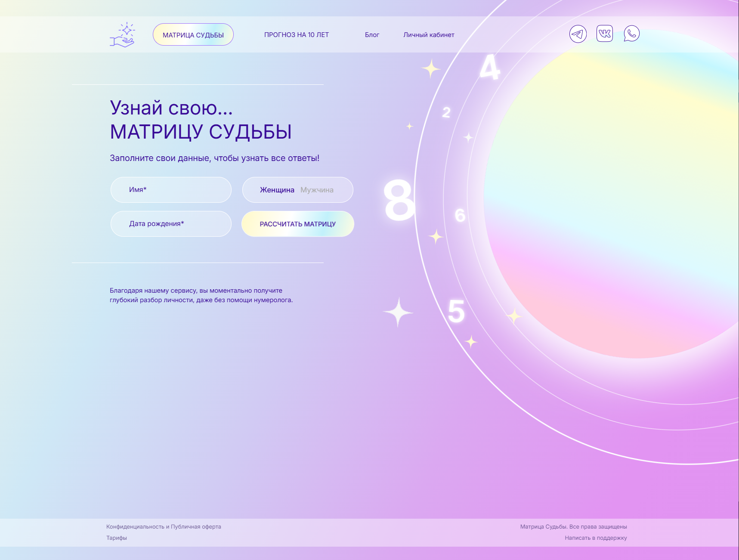
Task: Click the hand-with-star site logo
Action: 122,34
